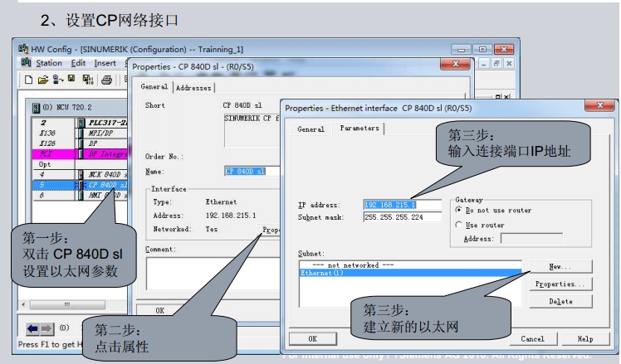Image resolution: width=621 pixels, height=364 pixels.
Task: Click the IP address input field
Action: click(x=402, y=205)
